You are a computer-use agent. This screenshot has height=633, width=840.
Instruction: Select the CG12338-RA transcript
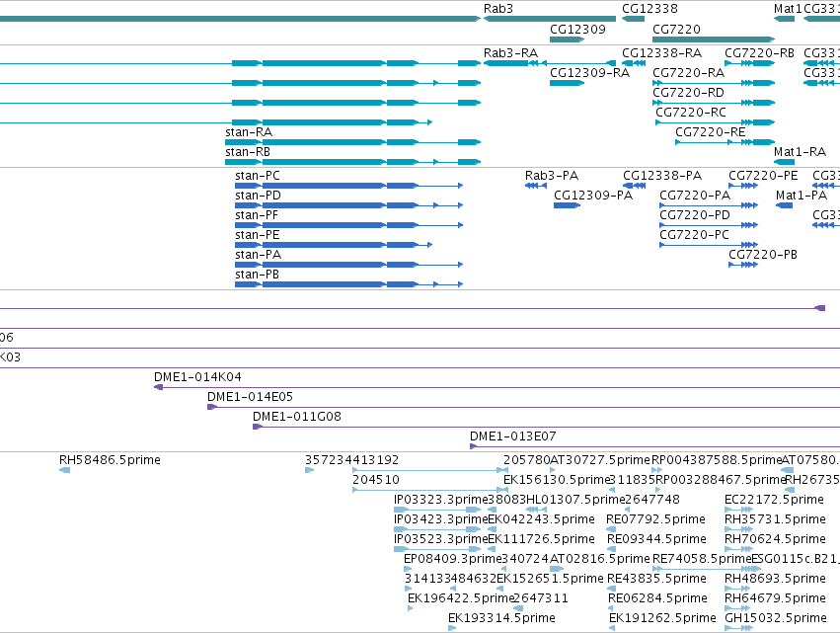click(634, 63)
